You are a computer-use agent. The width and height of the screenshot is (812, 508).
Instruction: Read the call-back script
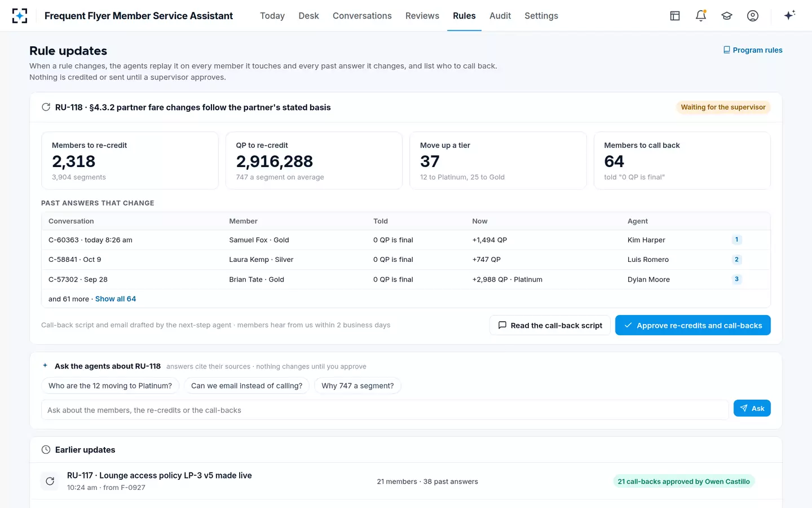[x=550, y=325]
